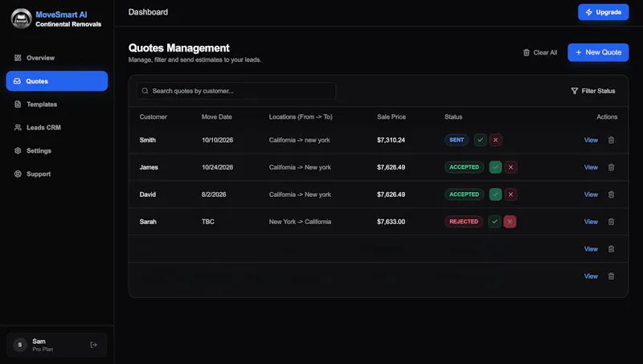Click the ACCEPTED badge on James row

(x=465, y=167)
